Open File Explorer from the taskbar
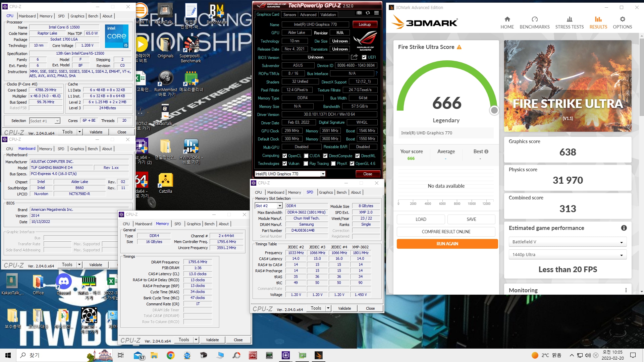Screen dimensions: 644x362 (x=154, y=355)
